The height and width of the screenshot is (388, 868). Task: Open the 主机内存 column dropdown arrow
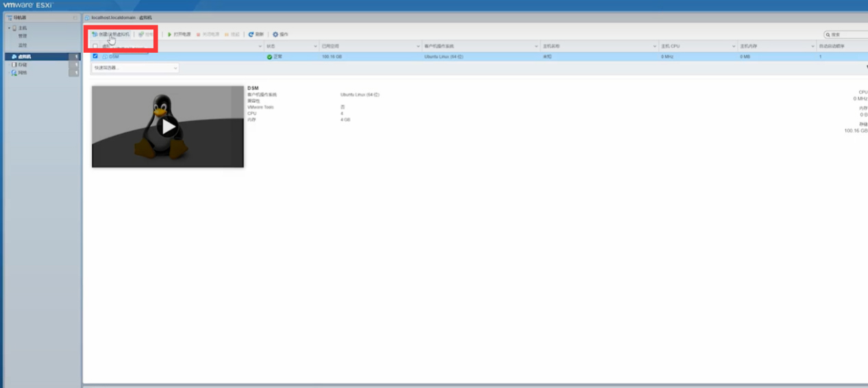[x=813, y=47]
